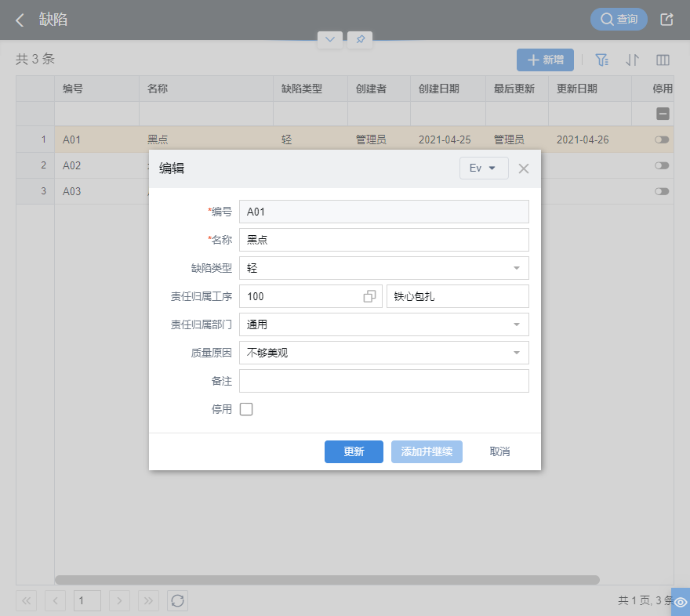
Task: Close the 编辑 dialog
Action: (523, 168)
